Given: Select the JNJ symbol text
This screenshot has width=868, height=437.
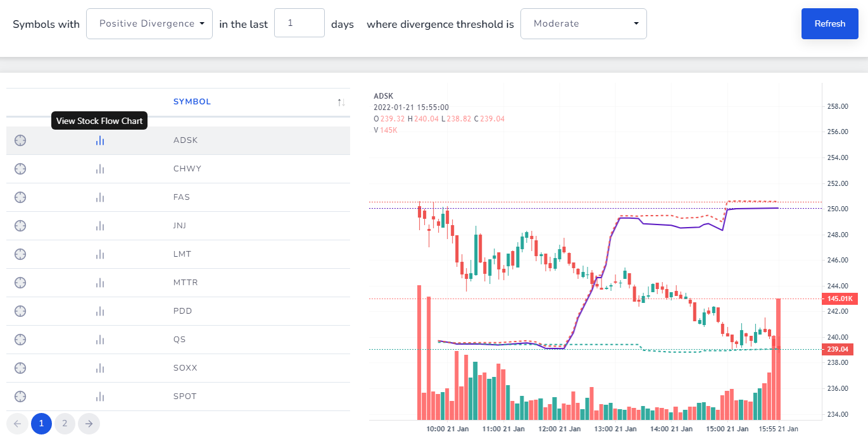Looking at the screenshot, I should point(180,226).
